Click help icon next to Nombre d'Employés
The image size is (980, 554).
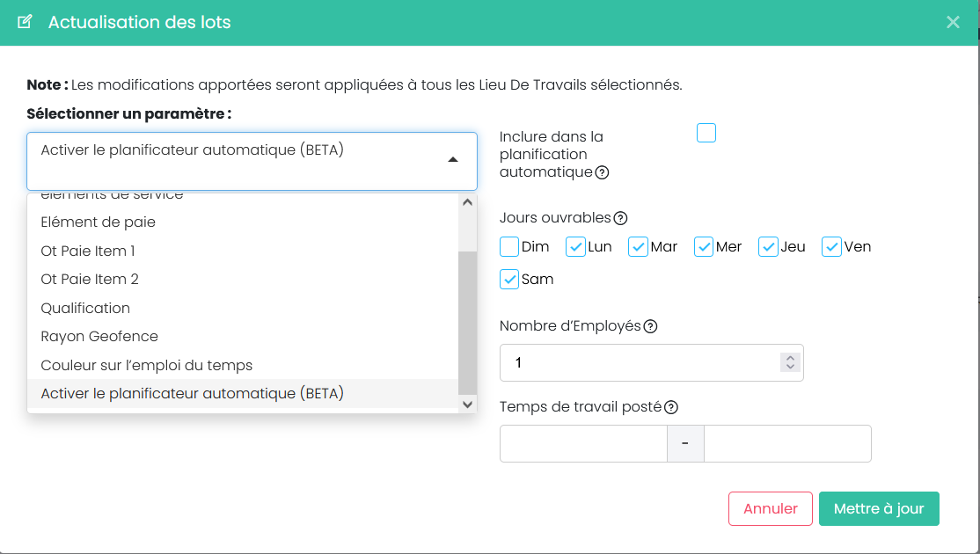tap(650, 326)
